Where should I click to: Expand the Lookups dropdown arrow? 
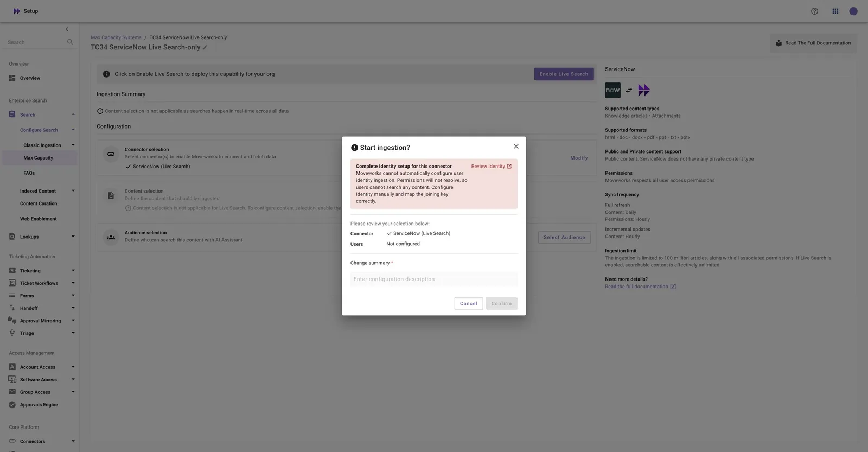click(73, 237)
